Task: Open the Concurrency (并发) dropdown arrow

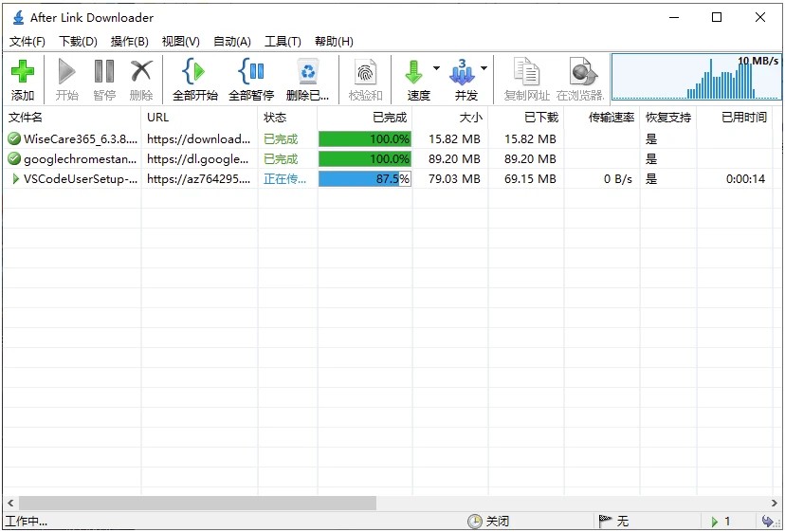Action: [x=484, y=68]
